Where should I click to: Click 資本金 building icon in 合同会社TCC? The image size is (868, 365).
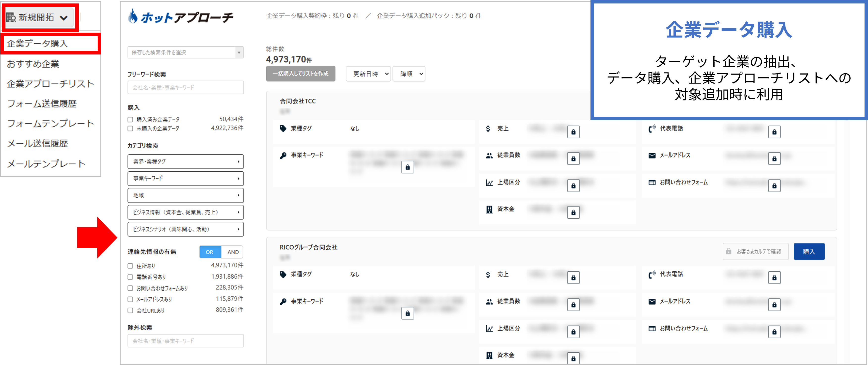pyautogui.click(x=489, y=209)
